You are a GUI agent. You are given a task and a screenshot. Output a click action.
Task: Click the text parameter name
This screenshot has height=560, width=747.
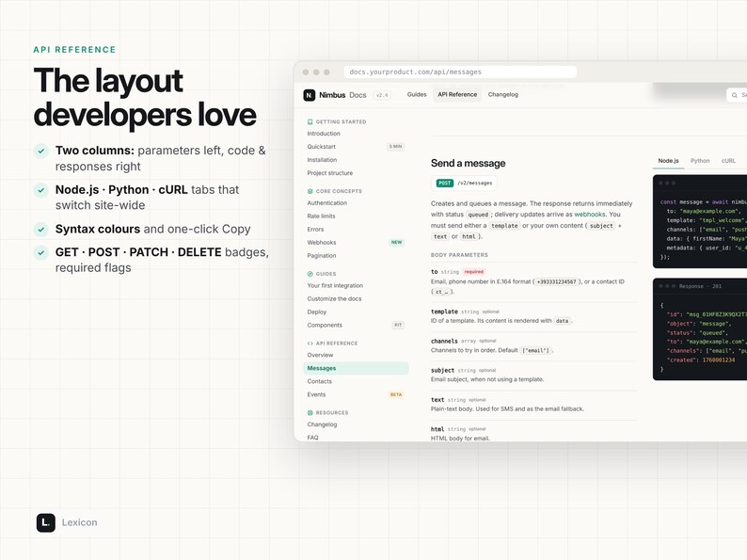[x=437, y=400]
